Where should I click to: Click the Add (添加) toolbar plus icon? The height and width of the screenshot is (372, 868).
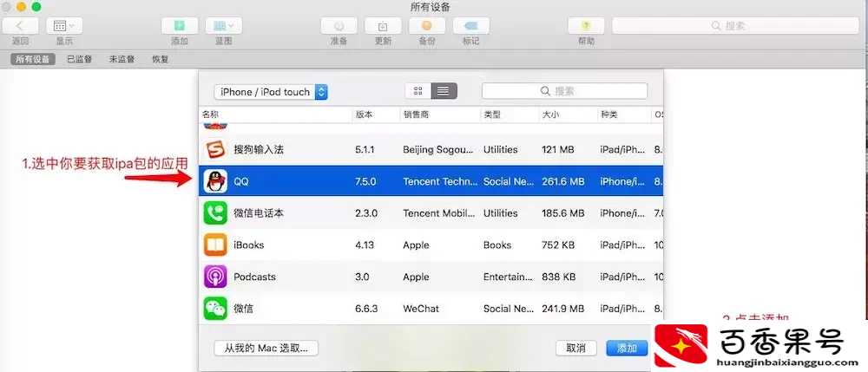pyautogui.click(x=180, y=26)
